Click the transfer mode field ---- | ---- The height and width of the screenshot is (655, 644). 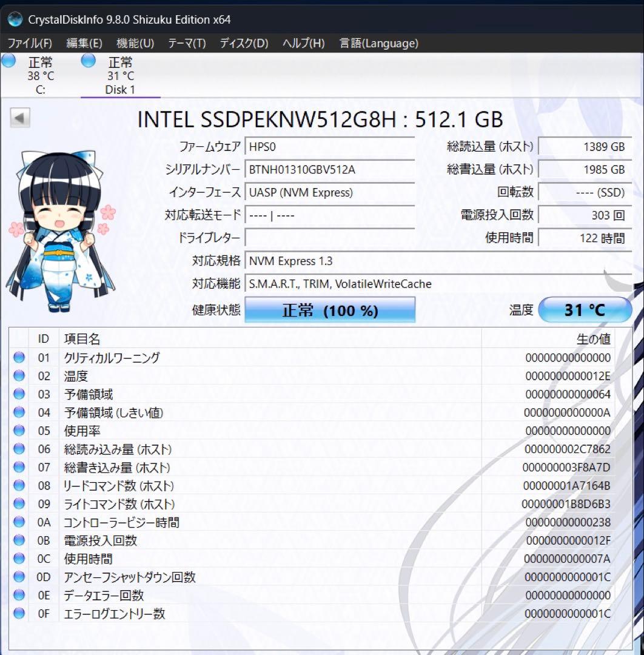[x=330, y=215]
